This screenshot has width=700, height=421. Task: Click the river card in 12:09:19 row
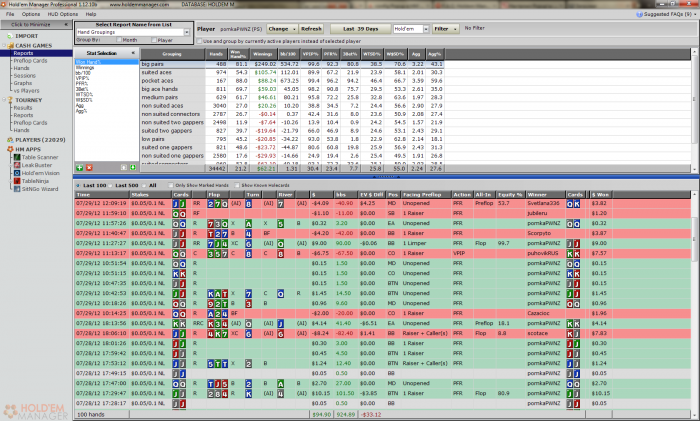tap(280, 204)
